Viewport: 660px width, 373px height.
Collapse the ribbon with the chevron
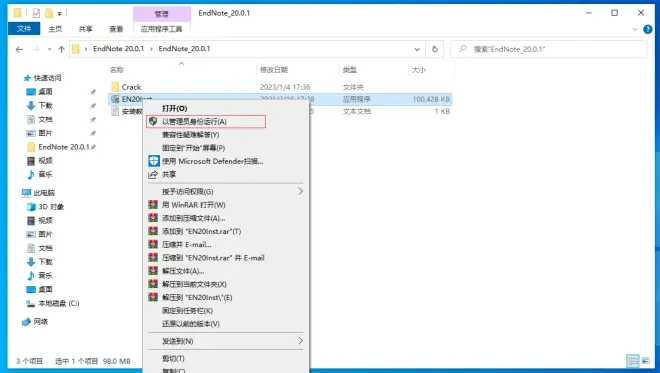coord(635,29)
